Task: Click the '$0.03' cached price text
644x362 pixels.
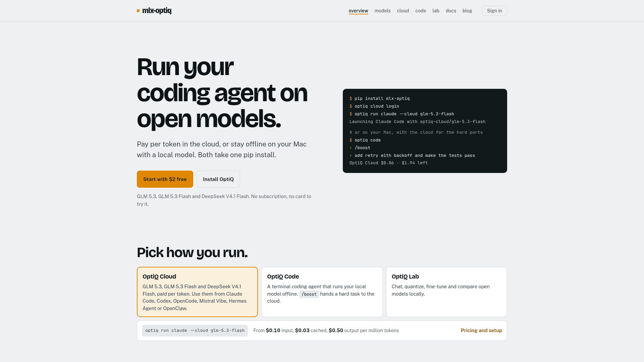Action: click(302, 330)
